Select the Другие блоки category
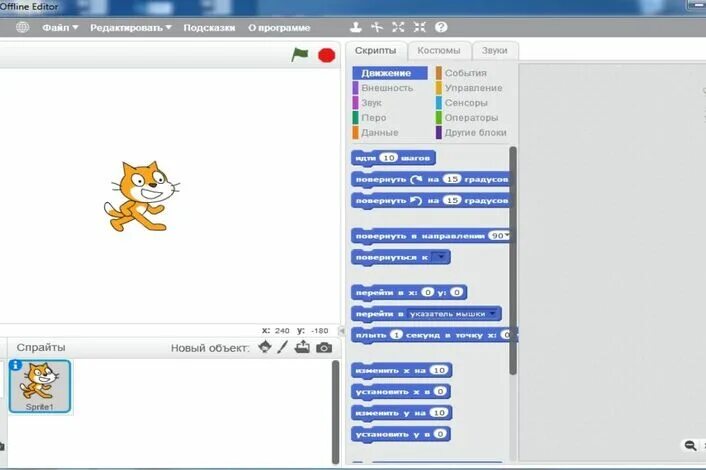Image resolution: width=706 pixels, height=470 pixels. coord(472,132)
